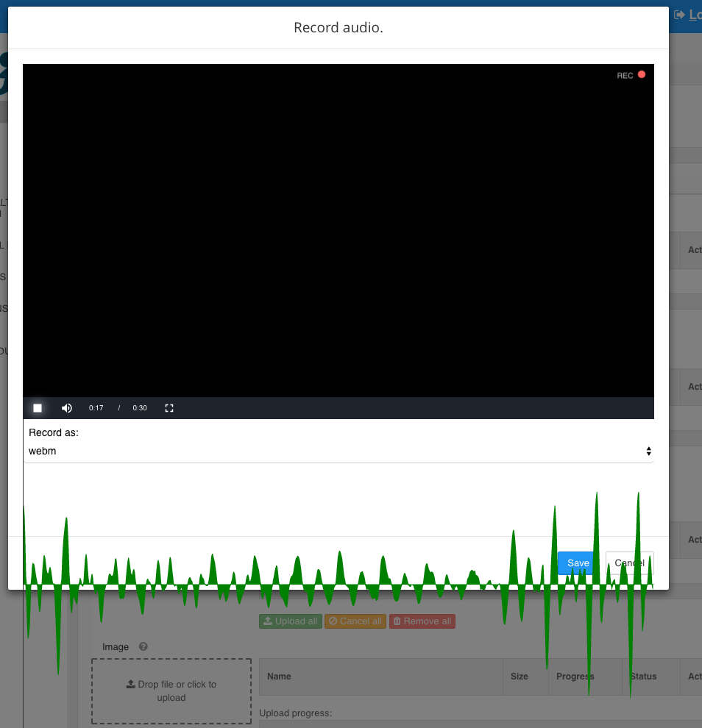Click the REC recording indicator

(x=631, y=74)
